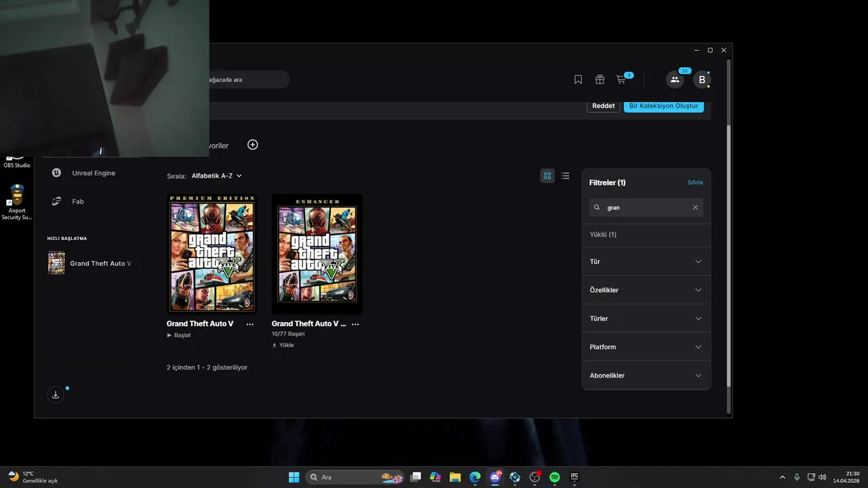Switch to list view
Screen dimensions: 868x488
565,176
